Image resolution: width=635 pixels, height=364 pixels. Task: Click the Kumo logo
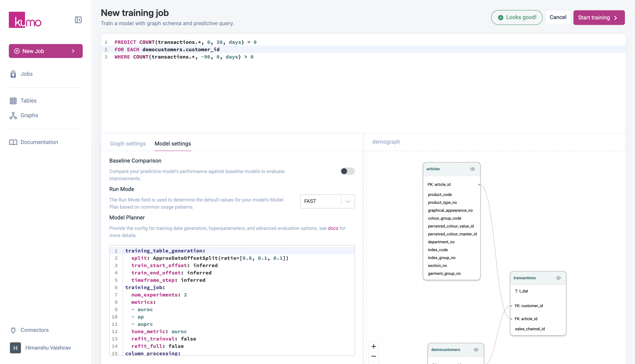click(x=25, y=20)
